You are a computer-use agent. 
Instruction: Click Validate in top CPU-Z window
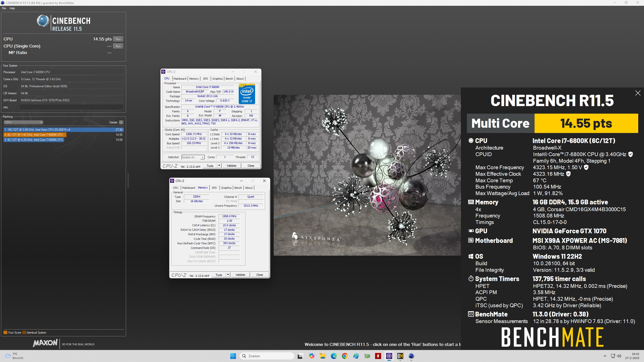coord(231,166)
